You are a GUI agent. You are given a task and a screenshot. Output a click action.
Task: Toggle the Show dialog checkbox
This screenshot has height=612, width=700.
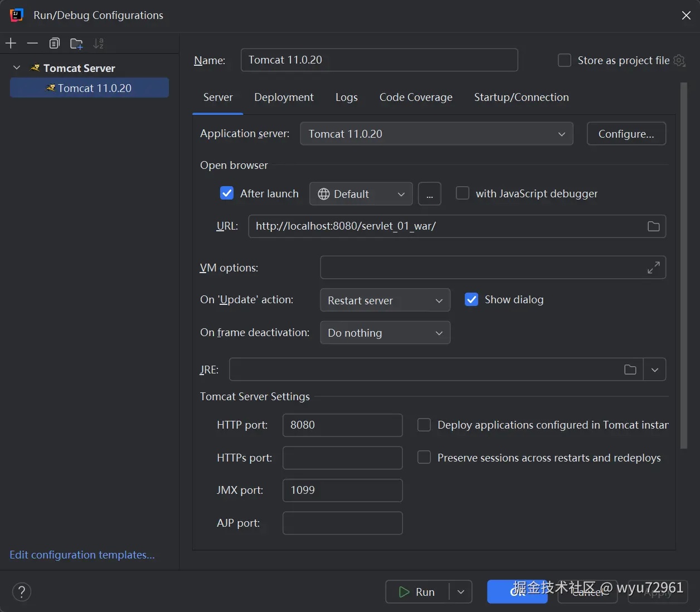pos(471,300)
